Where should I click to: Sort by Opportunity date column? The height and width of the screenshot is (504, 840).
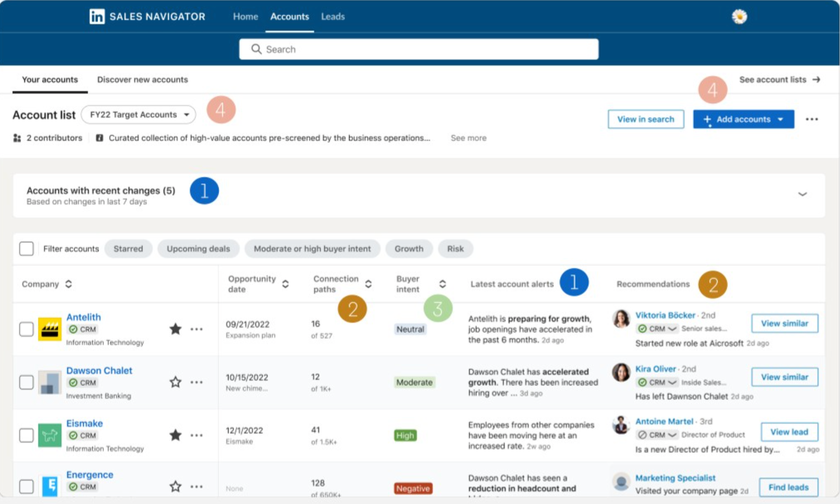[286, 284]
